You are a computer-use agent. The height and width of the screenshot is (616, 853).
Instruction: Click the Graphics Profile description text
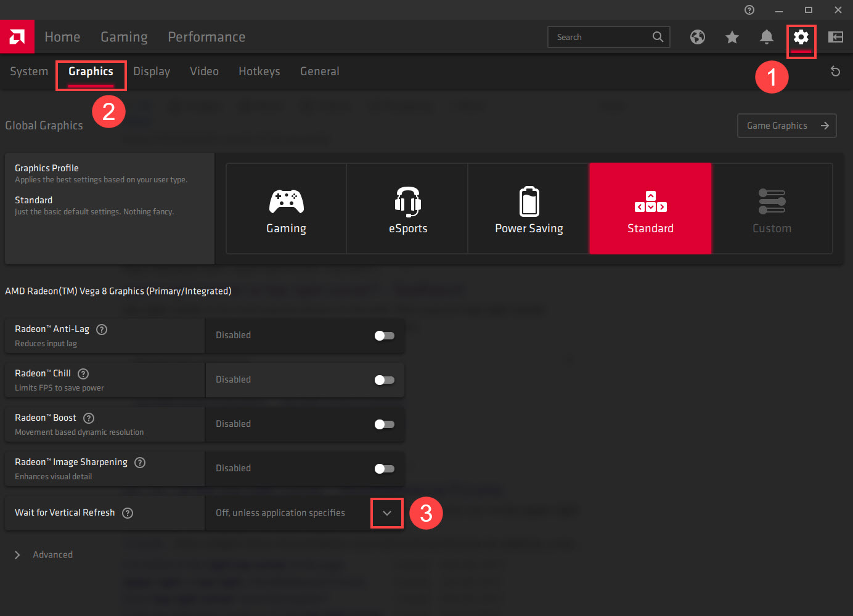[x=101, y=180]
